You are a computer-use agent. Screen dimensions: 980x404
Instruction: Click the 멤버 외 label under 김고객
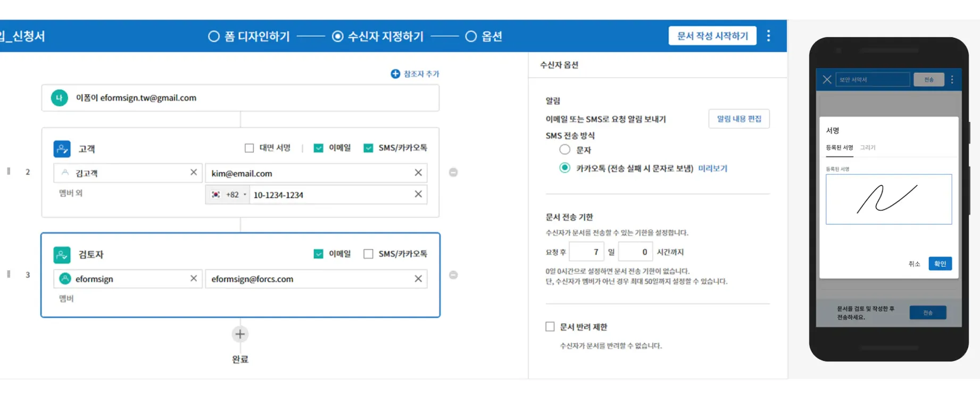tap(70, 193)
